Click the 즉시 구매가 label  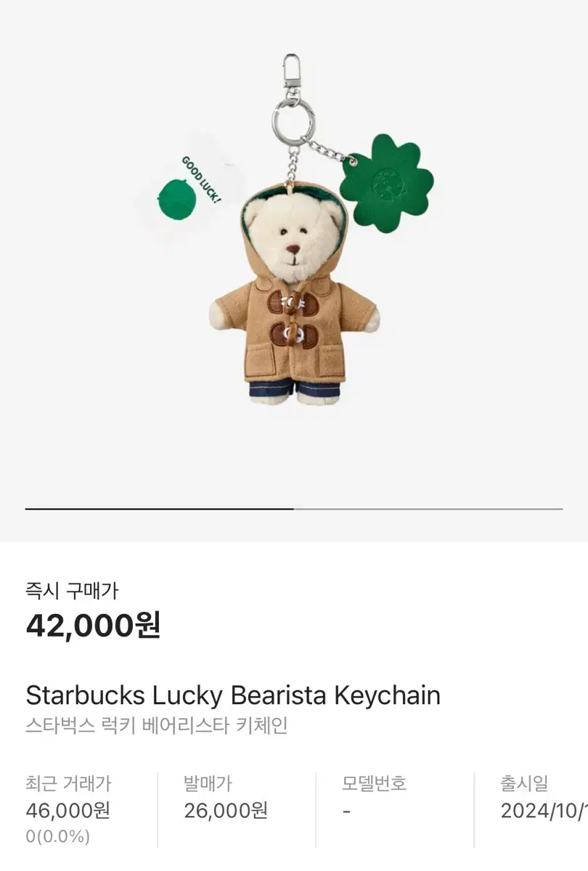click(x=72, y=592)
